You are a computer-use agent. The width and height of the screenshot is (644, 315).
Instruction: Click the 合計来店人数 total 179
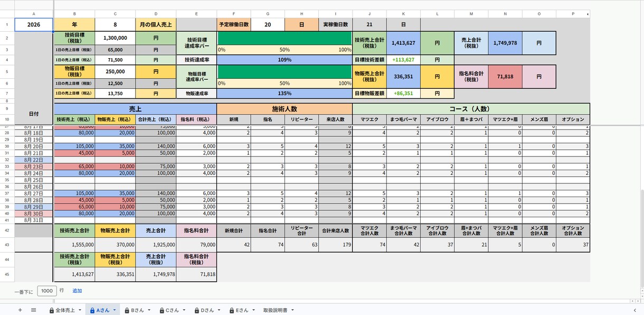click(336, 245)
